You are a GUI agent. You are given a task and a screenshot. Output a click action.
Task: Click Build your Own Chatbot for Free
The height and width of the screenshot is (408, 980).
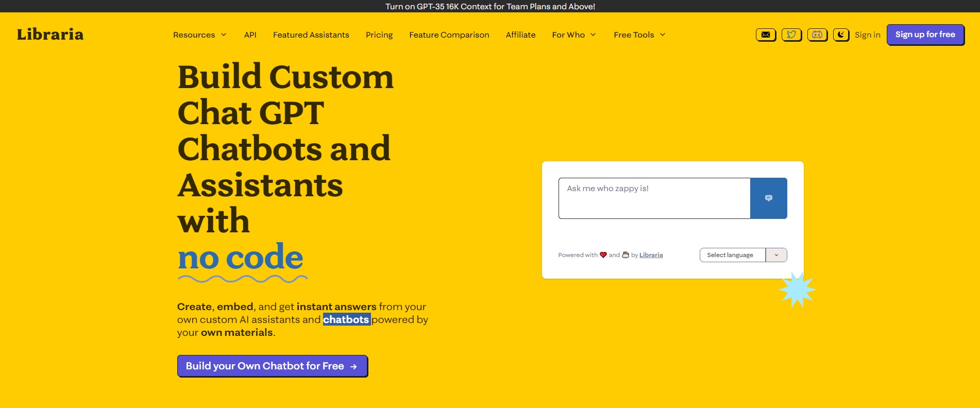(272, 366)
